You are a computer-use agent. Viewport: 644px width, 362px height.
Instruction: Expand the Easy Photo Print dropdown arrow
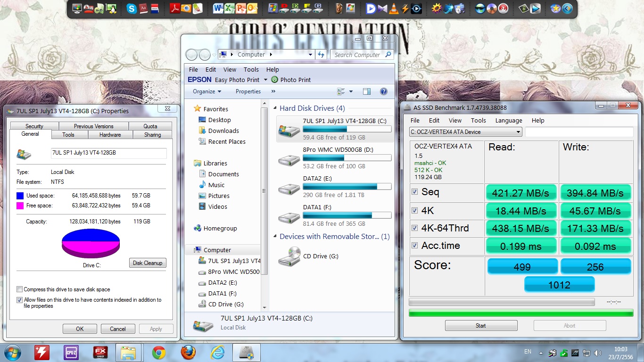pos(265,80)
